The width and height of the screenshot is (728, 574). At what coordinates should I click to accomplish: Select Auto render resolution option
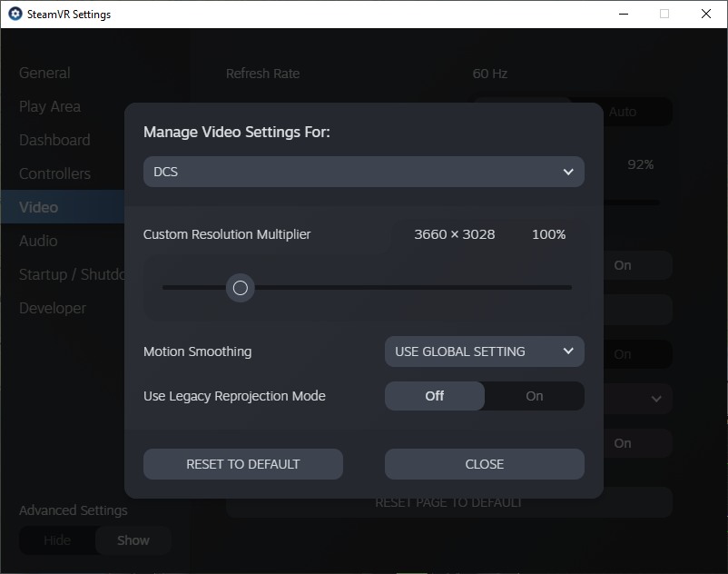tap(622, 112)
